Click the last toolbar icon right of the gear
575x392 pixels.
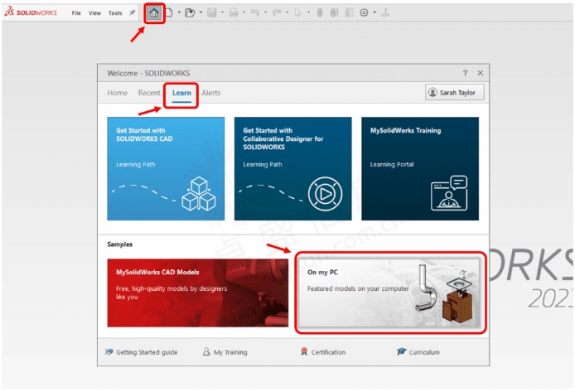tap(385, 12)
